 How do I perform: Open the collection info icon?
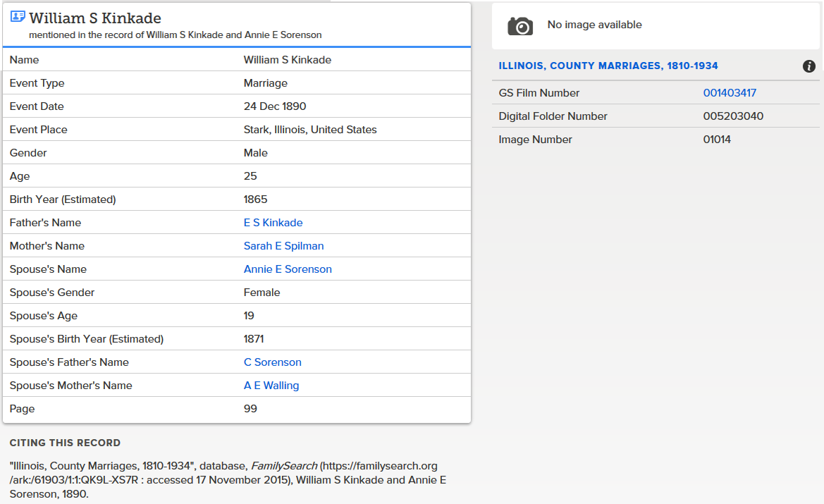(808, 66)
